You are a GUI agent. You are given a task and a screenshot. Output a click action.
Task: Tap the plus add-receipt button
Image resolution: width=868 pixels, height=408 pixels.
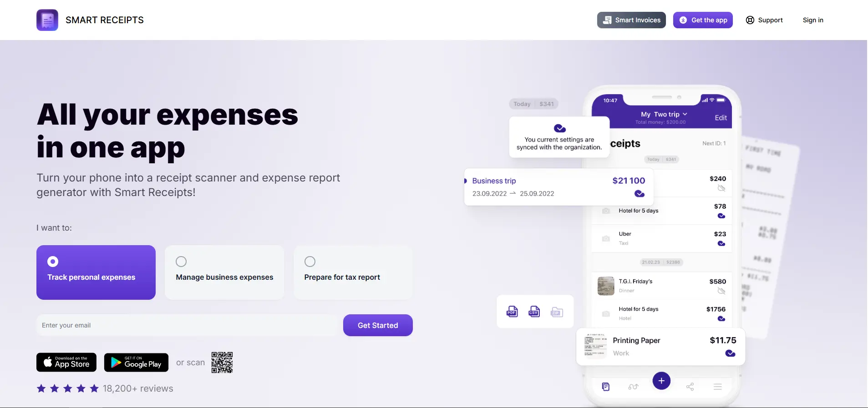[661, 381]
